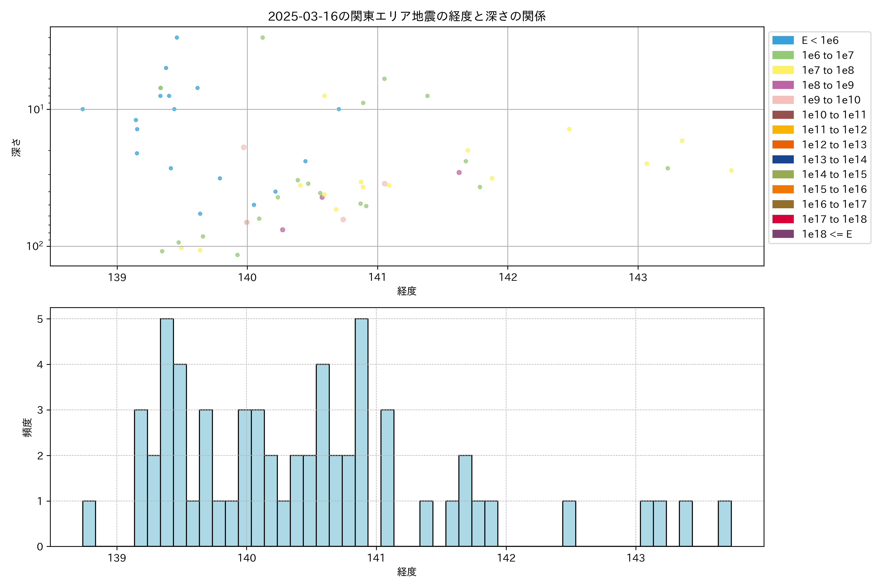Click the chart title text at top
Viewport: 882px width, 588px height.
(x=406, y=16)
